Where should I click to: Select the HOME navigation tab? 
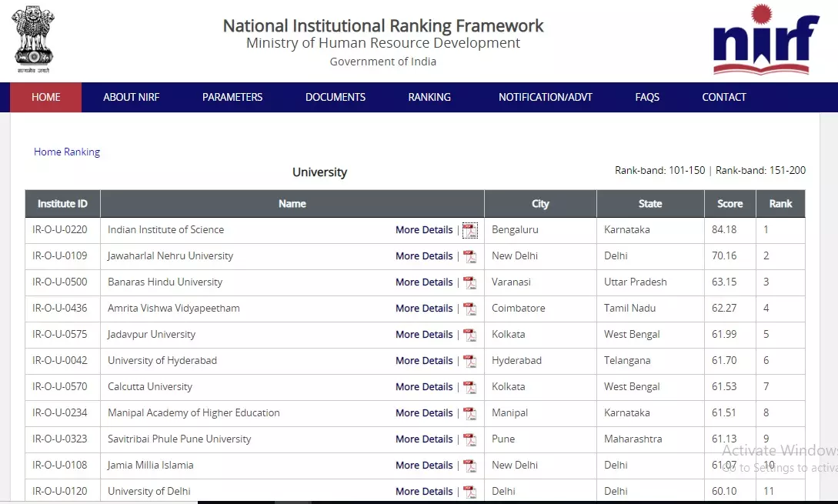coord(45,97)
